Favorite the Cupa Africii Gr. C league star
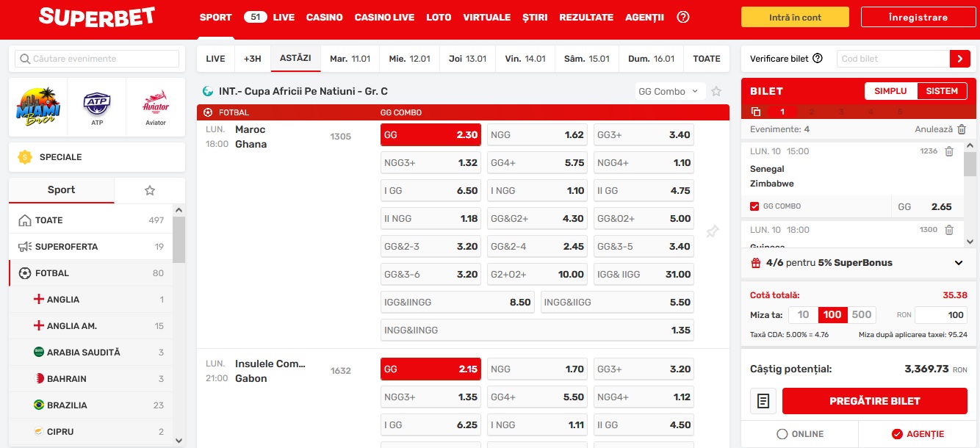Screen dimensions: 980x448 coord(716,91)
